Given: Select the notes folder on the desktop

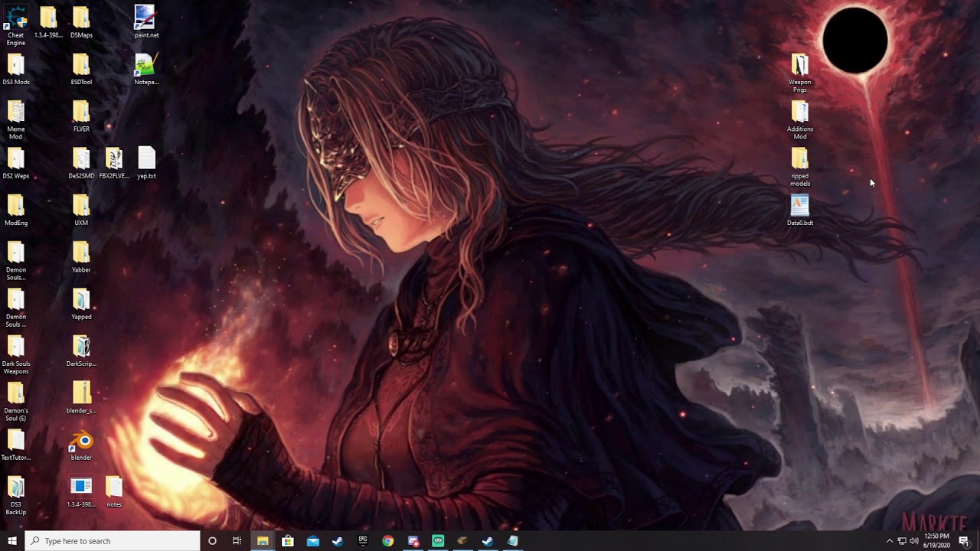Looking at the screenshot, I should (114, 492).
